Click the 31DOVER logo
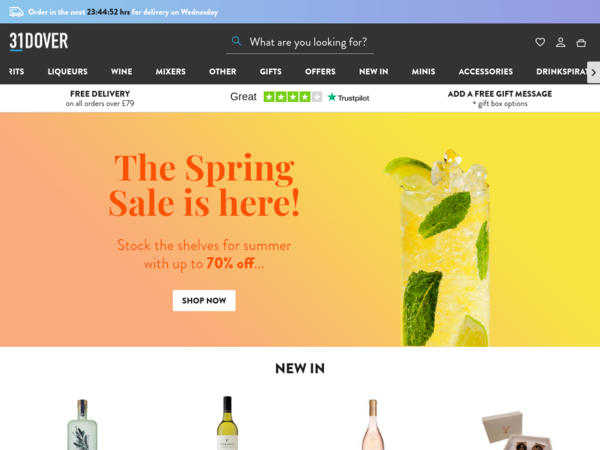The height and width of the screenshot is (450, 600). pyautogui.click(x=39, y=41)
